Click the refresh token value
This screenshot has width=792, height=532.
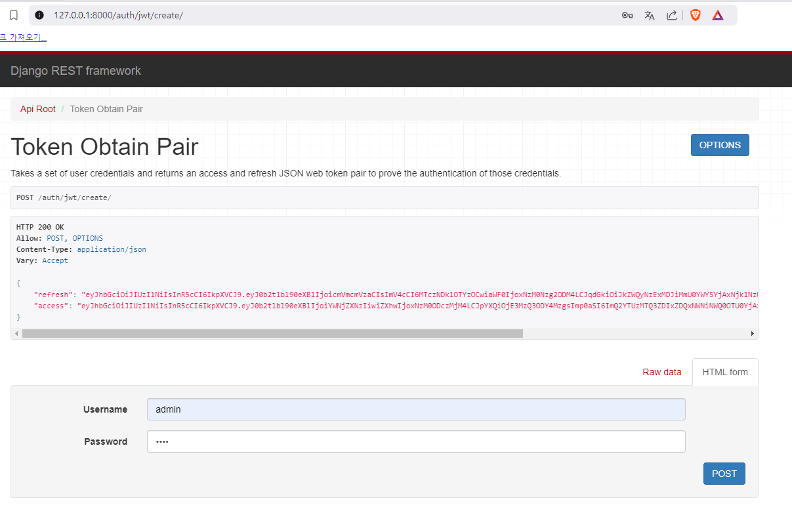pyautogui.click(x=420, y=294)
